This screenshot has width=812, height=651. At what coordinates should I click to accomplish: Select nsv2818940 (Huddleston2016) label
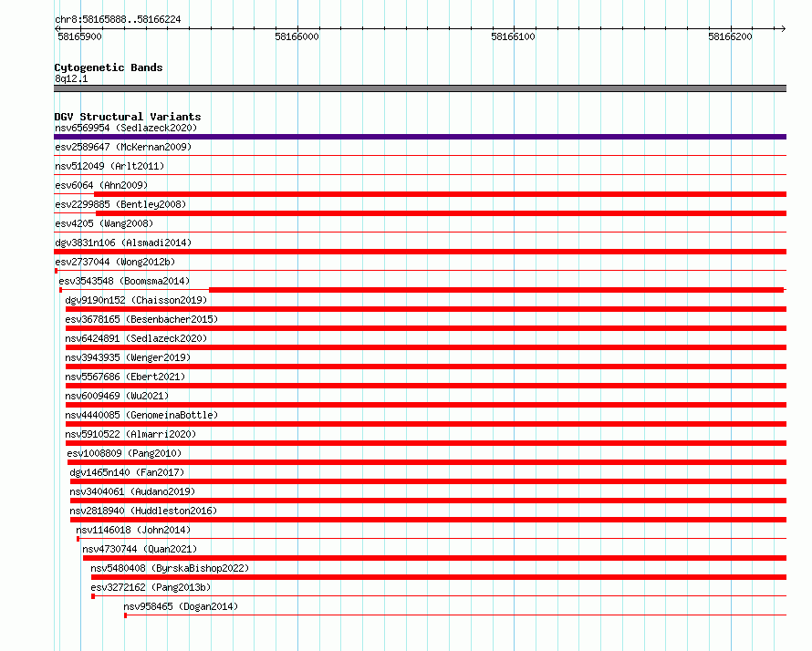(143, 511)
